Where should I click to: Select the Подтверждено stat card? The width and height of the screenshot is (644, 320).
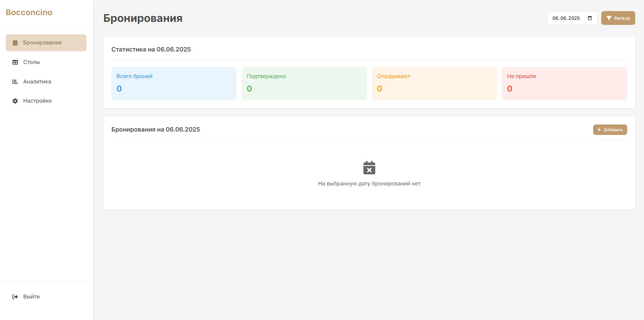(304, 83)
